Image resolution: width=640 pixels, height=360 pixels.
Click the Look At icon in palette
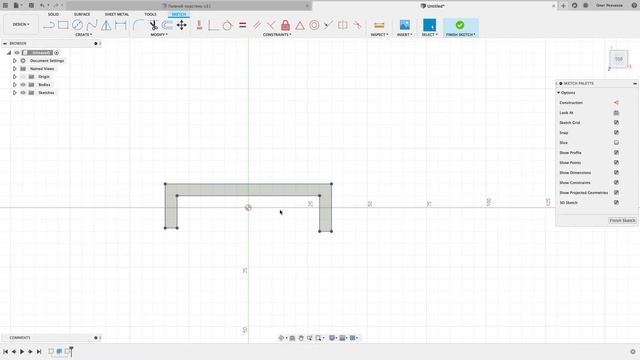tap(616, 113)
